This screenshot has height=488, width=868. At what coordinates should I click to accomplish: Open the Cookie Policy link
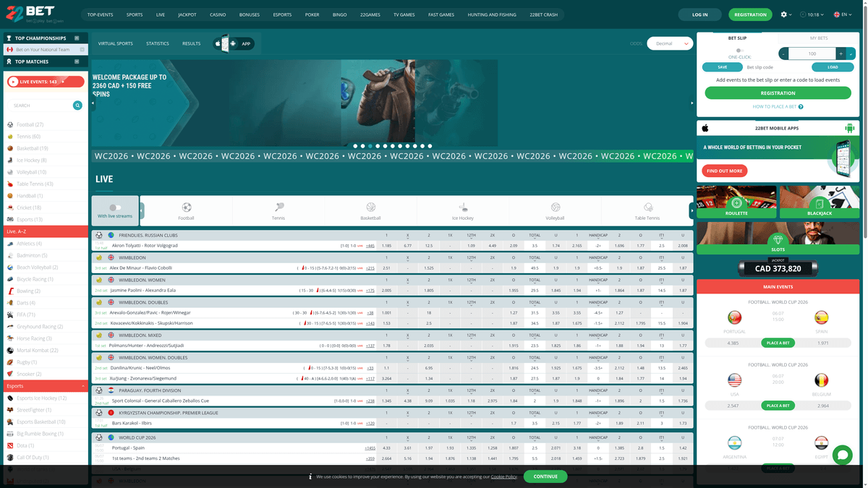click(x=504, y=477)
